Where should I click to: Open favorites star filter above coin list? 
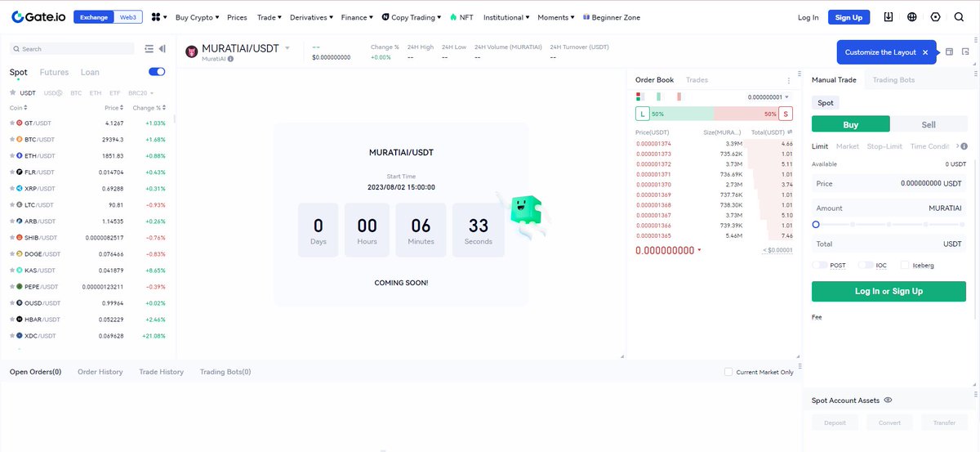point(13,92)
